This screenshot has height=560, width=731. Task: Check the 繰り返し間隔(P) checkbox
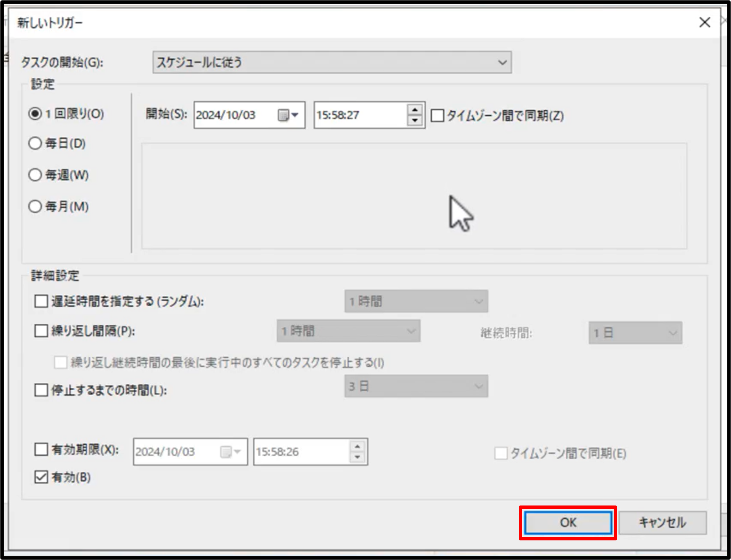(41, 331)
